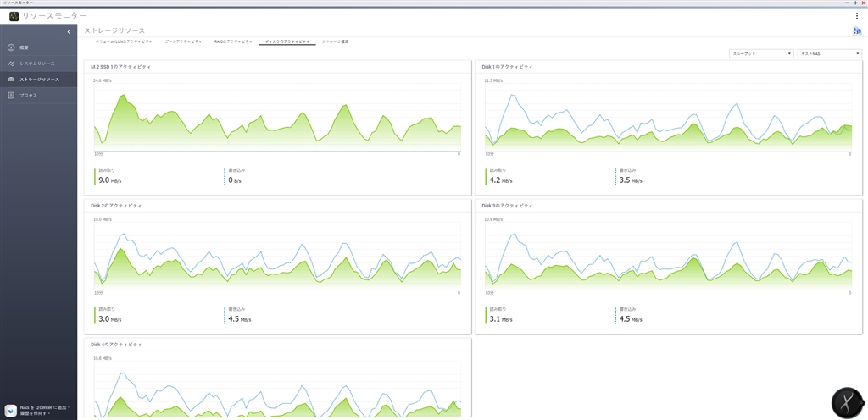Click the システムリソース chart icon

pyautogui.click(x=10, y=64)
